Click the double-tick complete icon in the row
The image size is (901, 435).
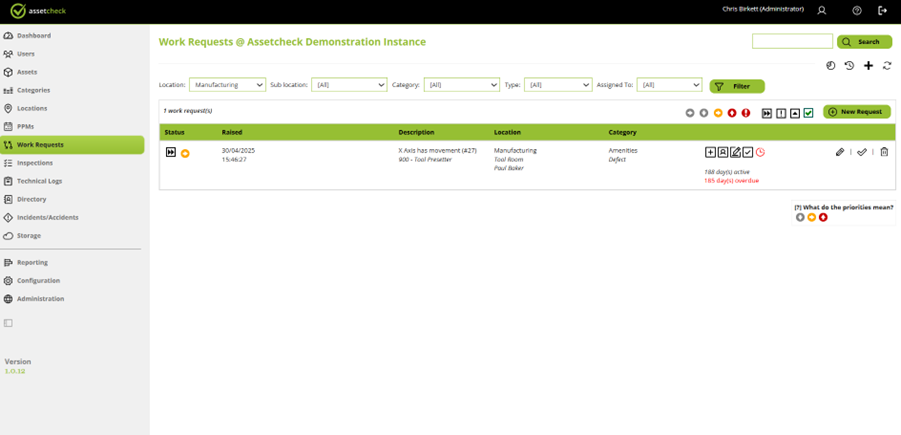(x=862, y=152)
